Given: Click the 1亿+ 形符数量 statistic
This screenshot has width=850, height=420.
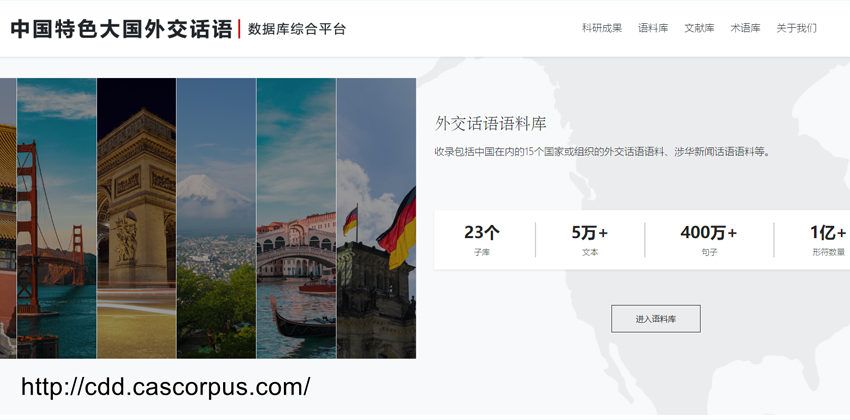Looking at the screenshot, I should [x=828, y=240].
